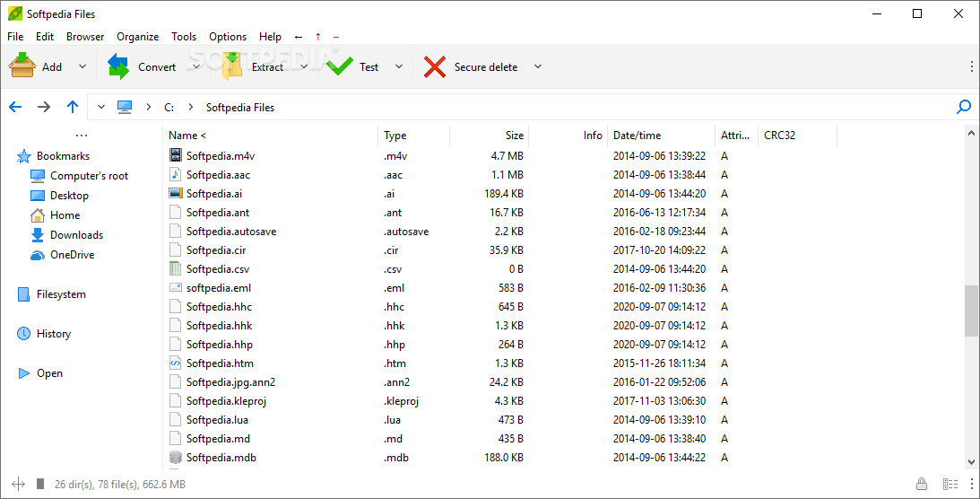Expand the chevron before Softpedia Files in path

tap(190, 107)
